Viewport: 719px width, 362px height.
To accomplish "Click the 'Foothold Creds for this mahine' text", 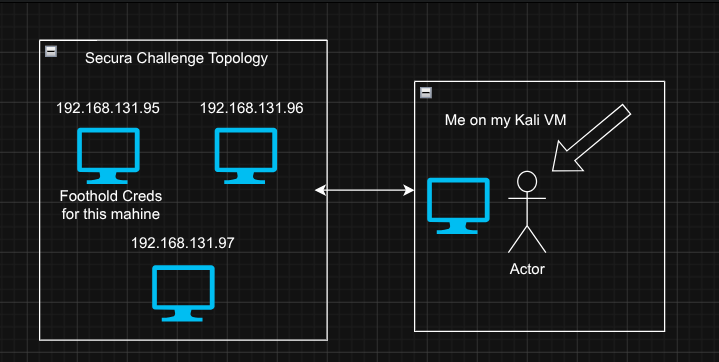I will pos(111,205).
